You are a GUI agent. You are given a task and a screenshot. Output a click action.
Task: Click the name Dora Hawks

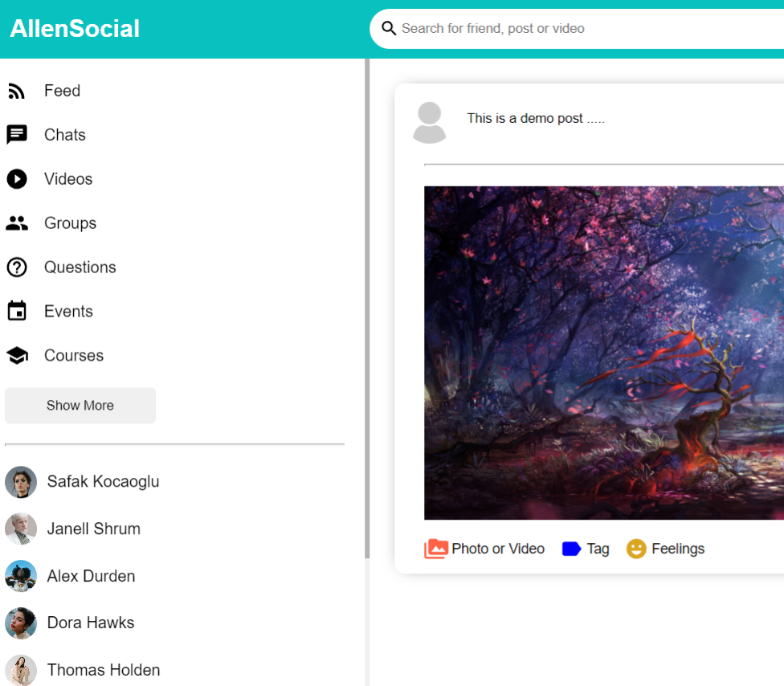pos(91,623)
